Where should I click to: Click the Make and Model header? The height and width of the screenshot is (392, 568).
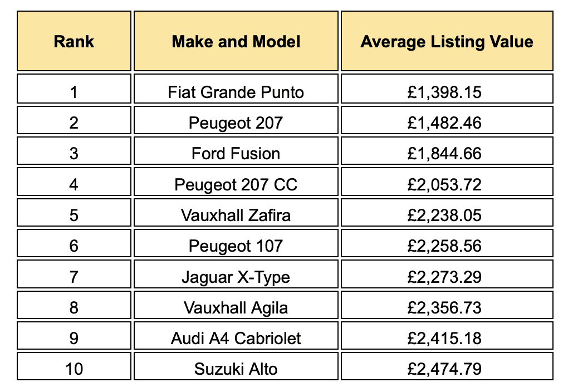(x=236, y=41)
